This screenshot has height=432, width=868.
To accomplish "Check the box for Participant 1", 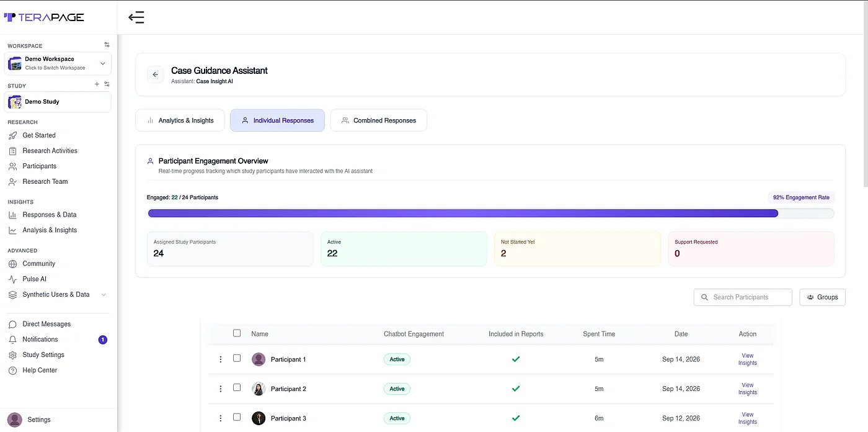I will tap(237, 358).
